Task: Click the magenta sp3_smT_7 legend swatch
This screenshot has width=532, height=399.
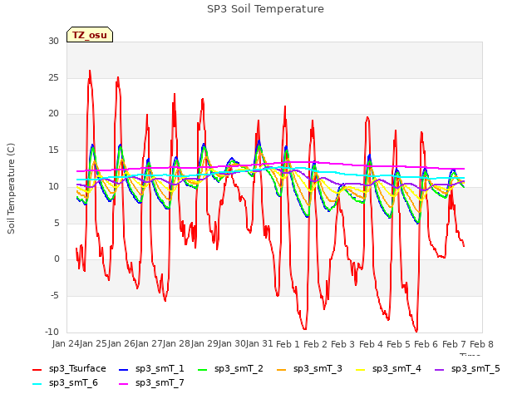Action: click(124, 384)
